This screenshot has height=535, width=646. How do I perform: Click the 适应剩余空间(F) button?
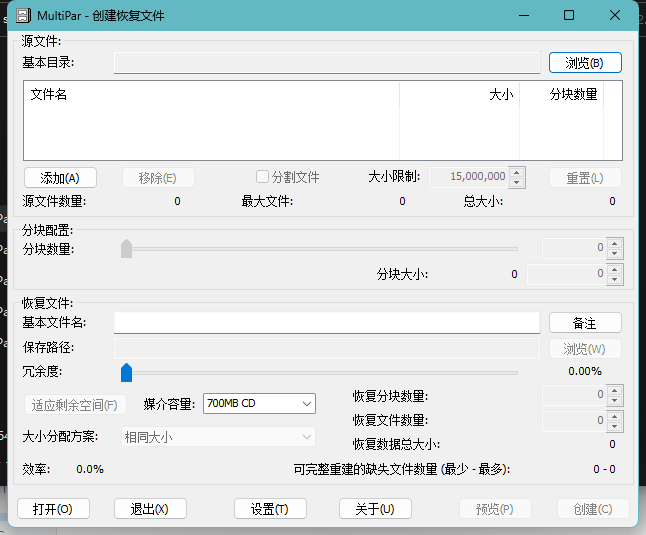click(x=75, y=405)
